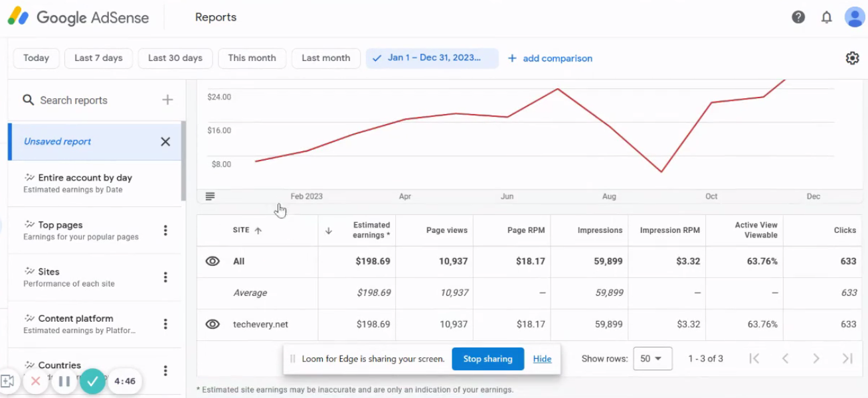Image resolution: width=868 pixels, height=398 pixels.
Task: Go to the previous page of results
Action: (785, 358)
